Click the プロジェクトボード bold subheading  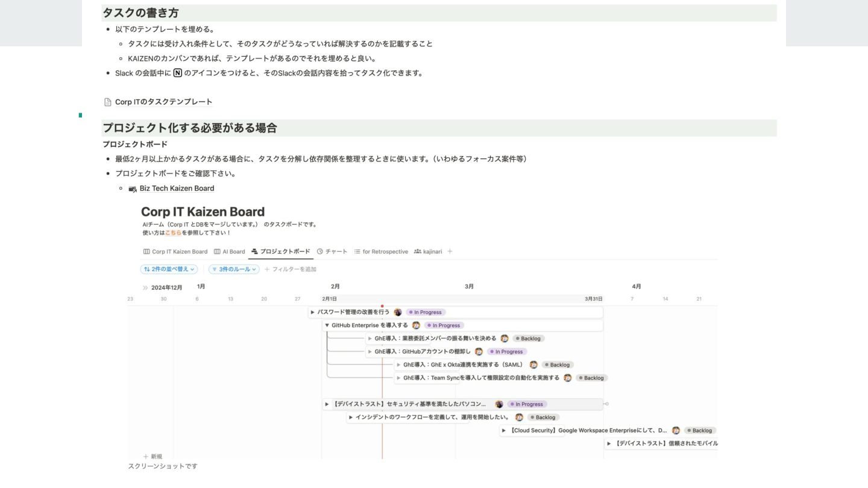(135, 145)
